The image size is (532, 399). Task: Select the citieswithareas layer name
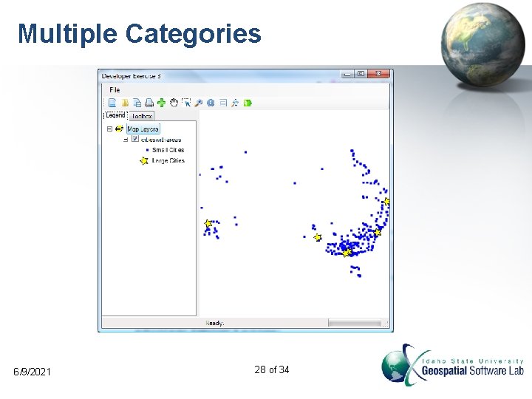click(161, 140)
